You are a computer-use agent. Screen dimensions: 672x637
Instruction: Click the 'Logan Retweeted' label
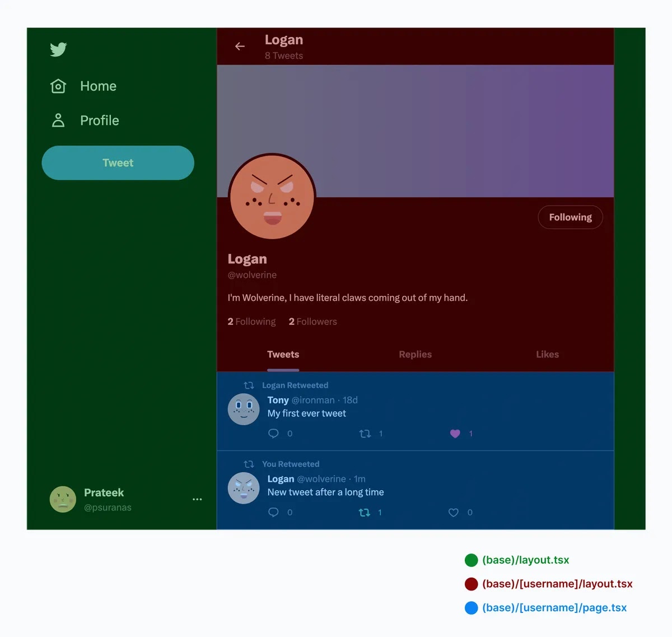pos(295,385)
